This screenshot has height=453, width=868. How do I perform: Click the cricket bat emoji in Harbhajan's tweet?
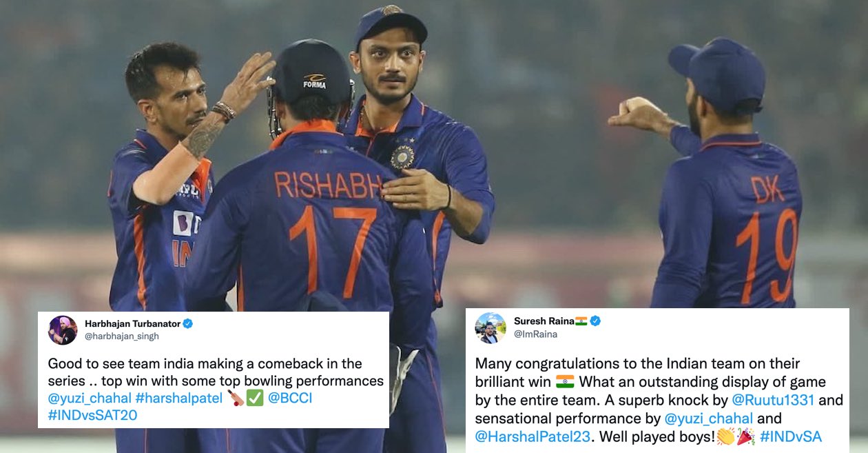point(236,399)
